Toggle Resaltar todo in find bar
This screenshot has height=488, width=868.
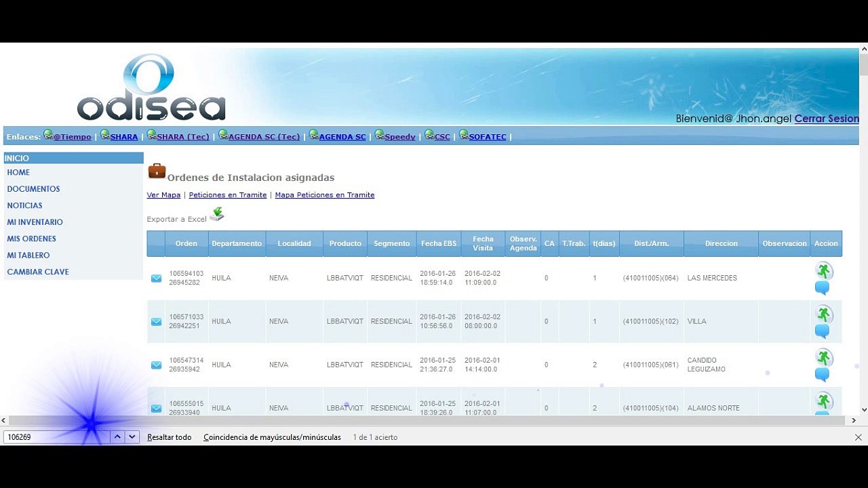pos(170,437)
